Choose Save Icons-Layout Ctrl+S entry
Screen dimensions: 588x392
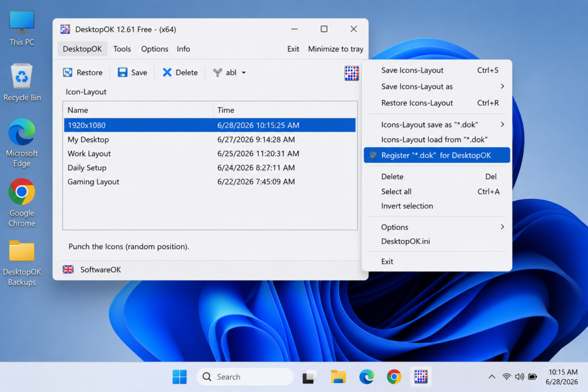(x=437, y=70)
